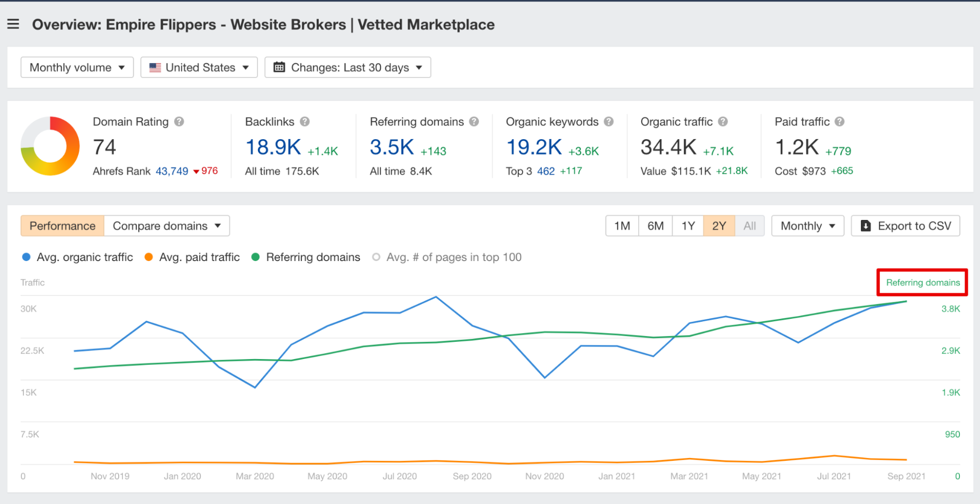Open the United States country dropdown
Viewport: 980px width, 504px height.
[x=199, y=67]
